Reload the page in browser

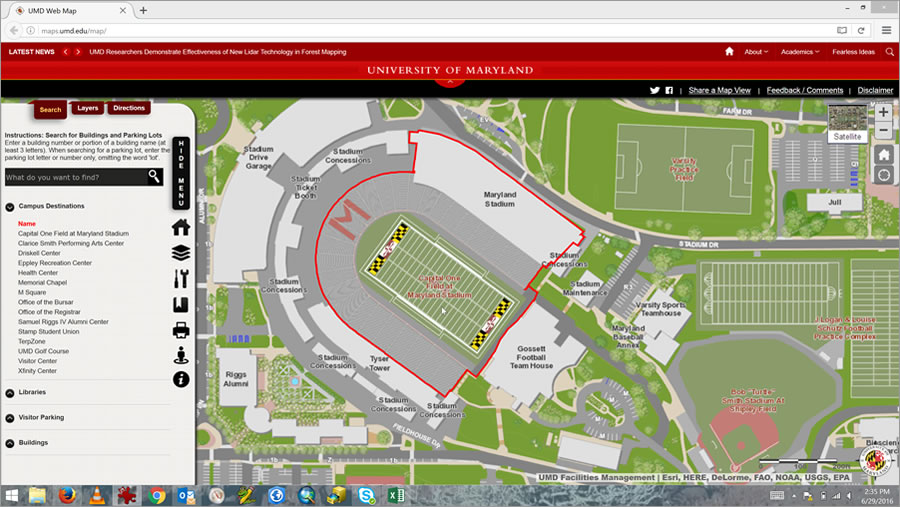click(861, 30)
